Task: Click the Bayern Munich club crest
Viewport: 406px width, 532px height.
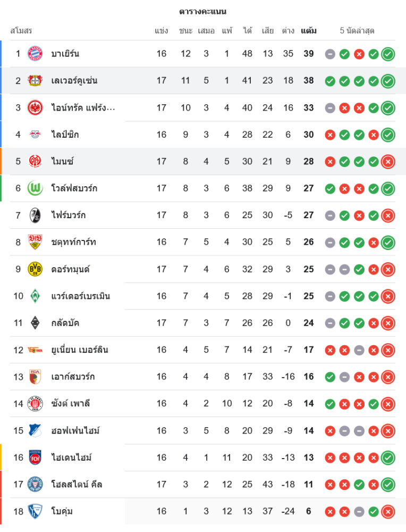Action: click(x=35, y=54)
